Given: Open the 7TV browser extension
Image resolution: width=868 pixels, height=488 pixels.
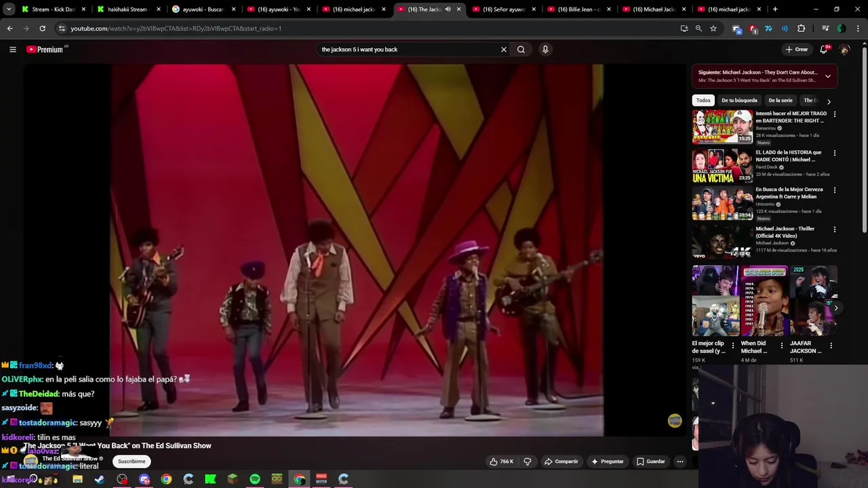Looking at the screenshot, I should click(x=768, y=28).
